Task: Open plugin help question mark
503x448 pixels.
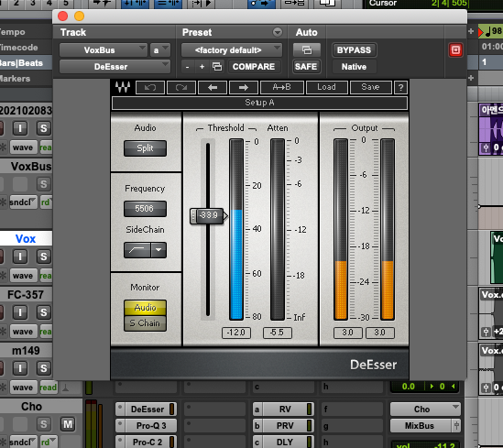Action: 401,87
